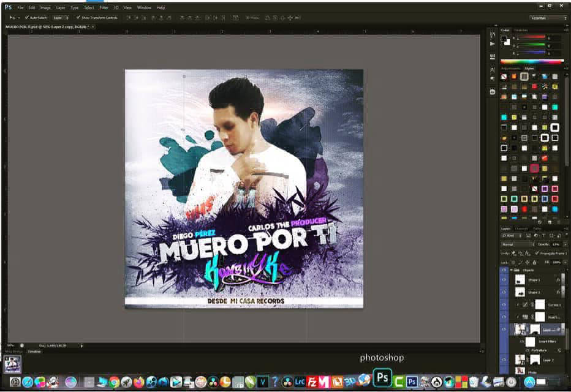
Task: Click the lock transparent pixels icon
Action: tap(513, 262)
